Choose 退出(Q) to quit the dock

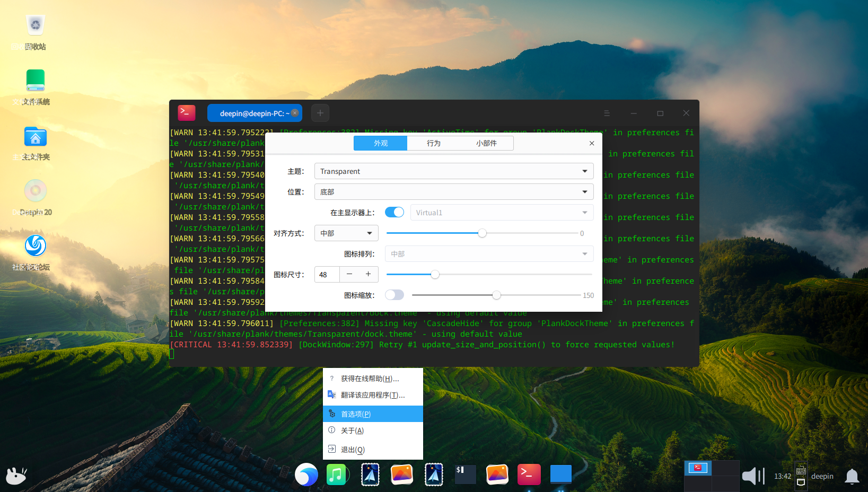(373, 450)
